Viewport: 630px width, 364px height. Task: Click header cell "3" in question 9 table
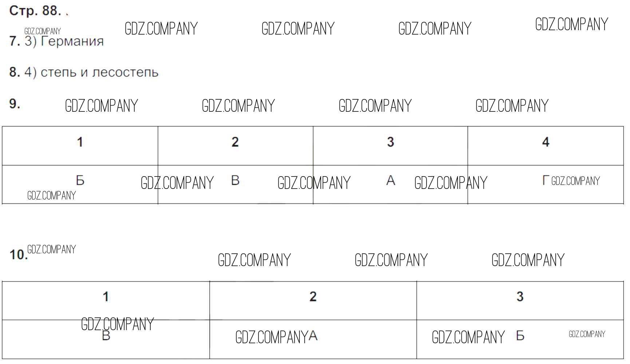pos(391,142)
